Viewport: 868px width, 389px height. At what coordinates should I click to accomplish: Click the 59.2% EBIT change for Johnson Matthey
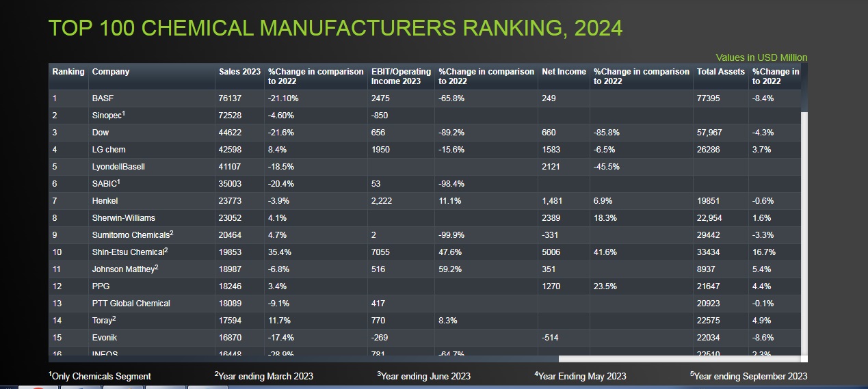(x=450, y=269)
